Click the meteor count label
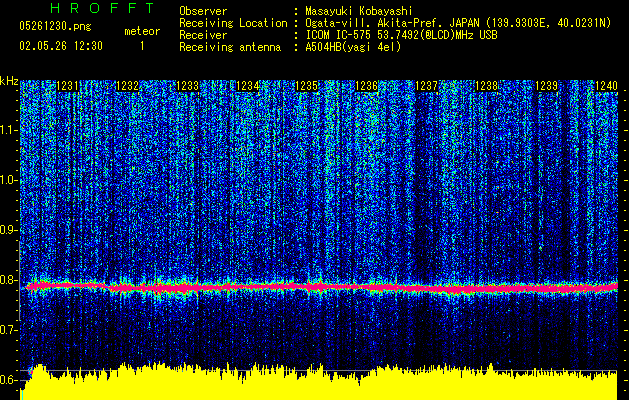Screen dimensions: 629x400 pos(142,31)
